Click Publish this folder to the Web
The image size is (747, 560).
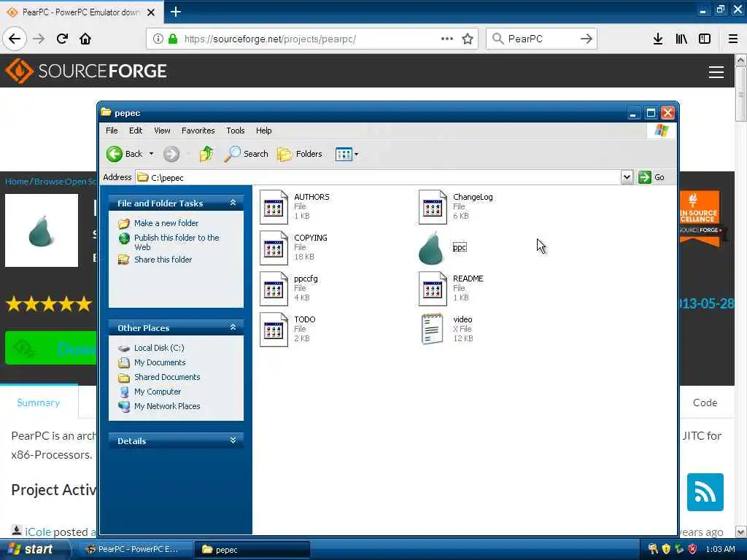177,242
